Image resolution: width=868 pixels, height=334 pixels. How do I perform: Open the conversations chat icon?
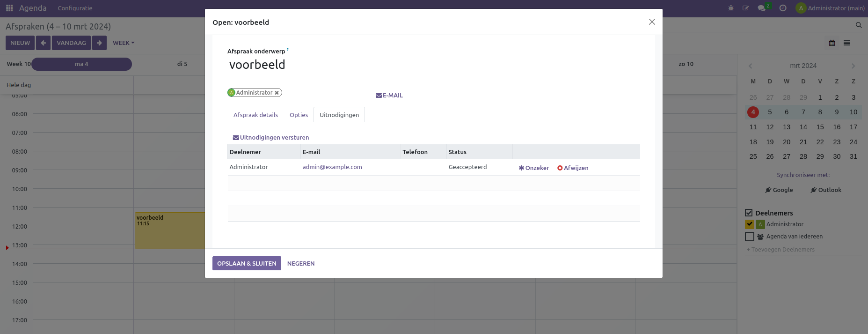(761, 8)
